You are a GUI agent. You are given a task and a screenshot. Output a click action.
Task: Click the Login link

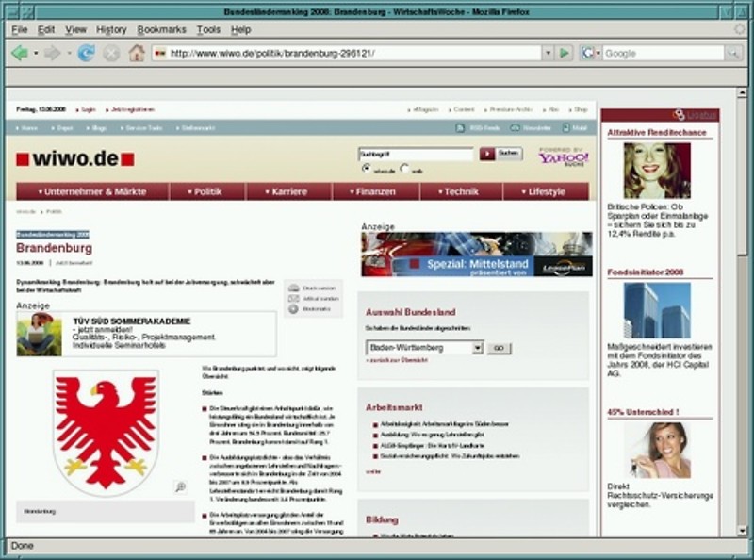tap(89, 109)
